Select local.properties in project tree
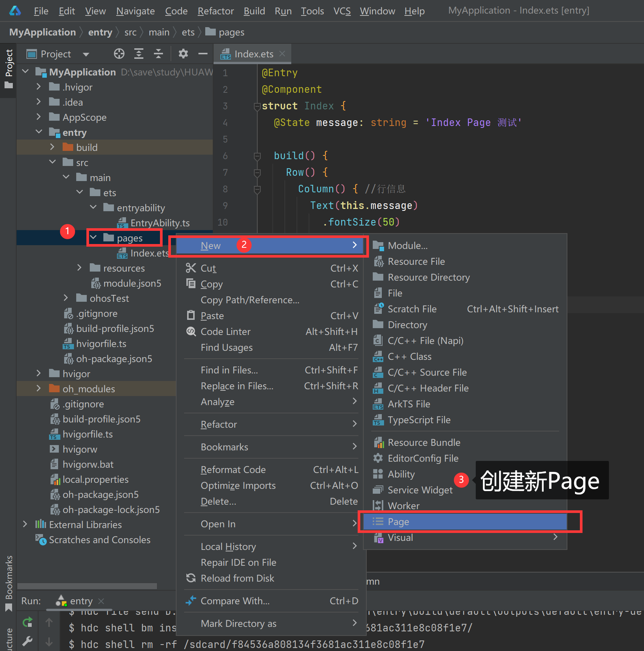644x651 pixels. pos(95,479)
